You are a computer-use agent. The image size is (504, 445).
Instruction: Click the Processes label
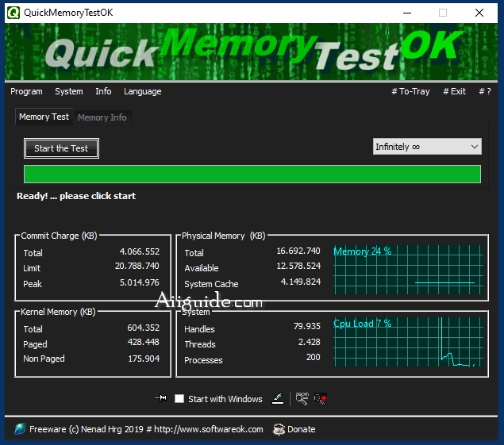(203, 360)
